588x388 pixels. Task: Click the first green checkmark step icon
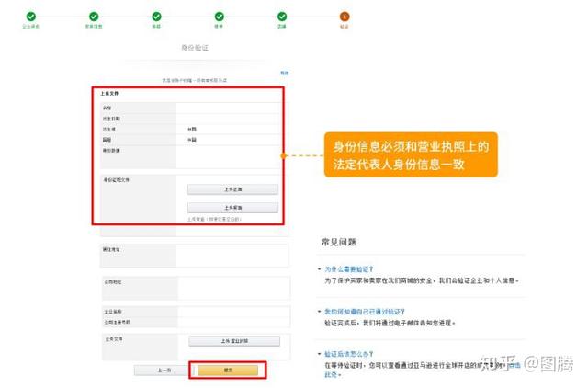[31, 17]
